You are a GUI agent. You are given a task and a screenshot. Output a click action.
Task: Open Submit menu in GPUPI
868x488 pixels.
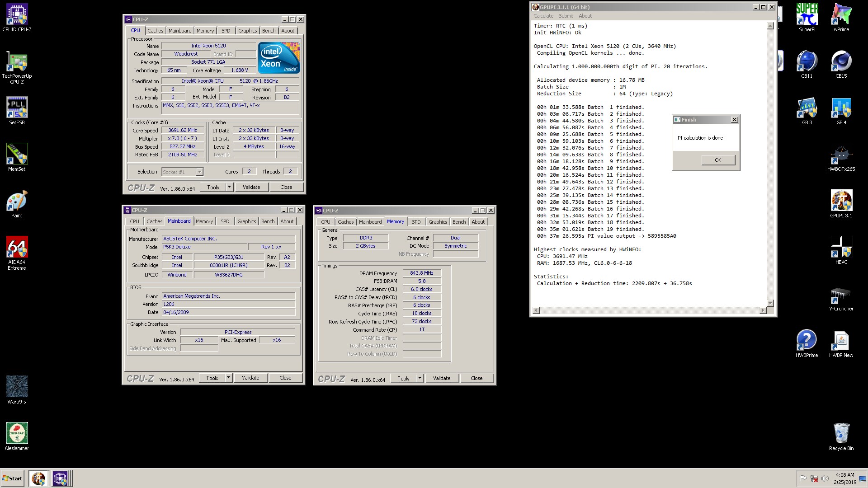pyautogui.click(x=566, y=16)
